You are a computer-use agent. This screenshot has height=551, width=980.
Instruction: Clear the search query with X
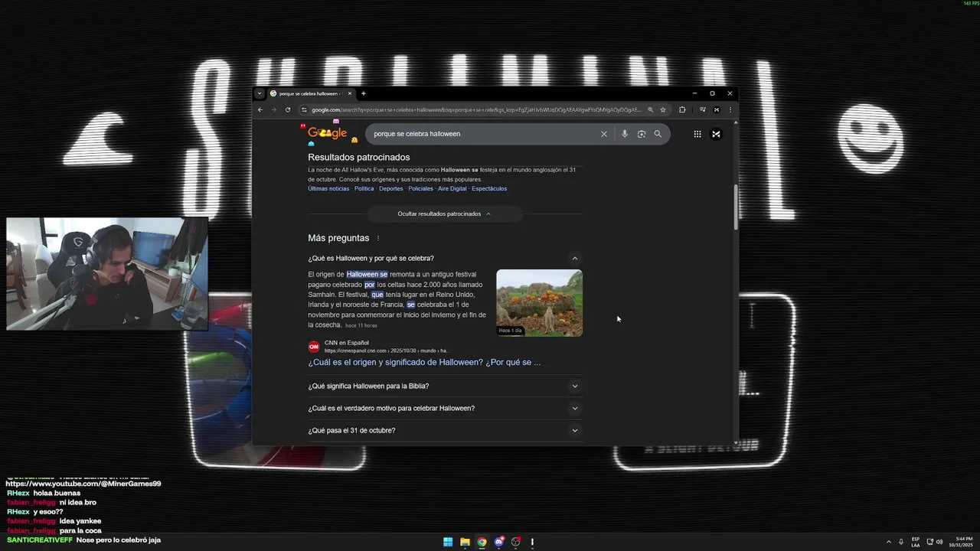[604, 134]
